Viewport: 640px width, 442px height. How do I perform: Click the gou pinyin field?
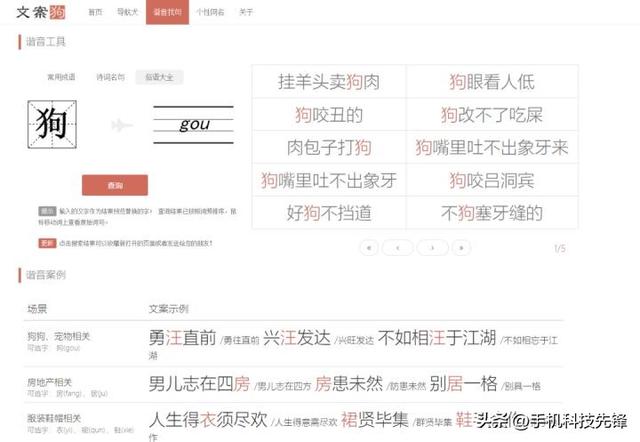click(193, 124)
